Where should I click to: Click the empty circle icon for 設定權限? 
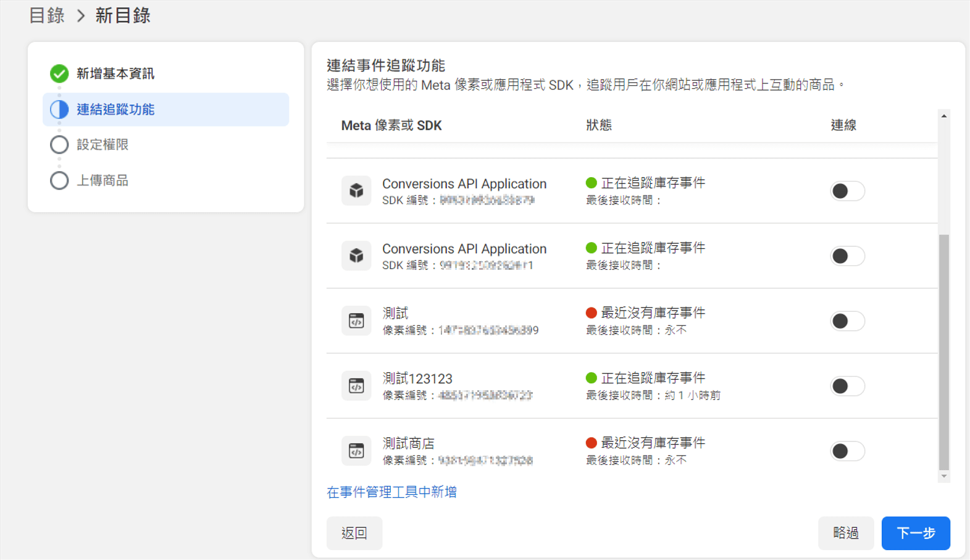59,144
